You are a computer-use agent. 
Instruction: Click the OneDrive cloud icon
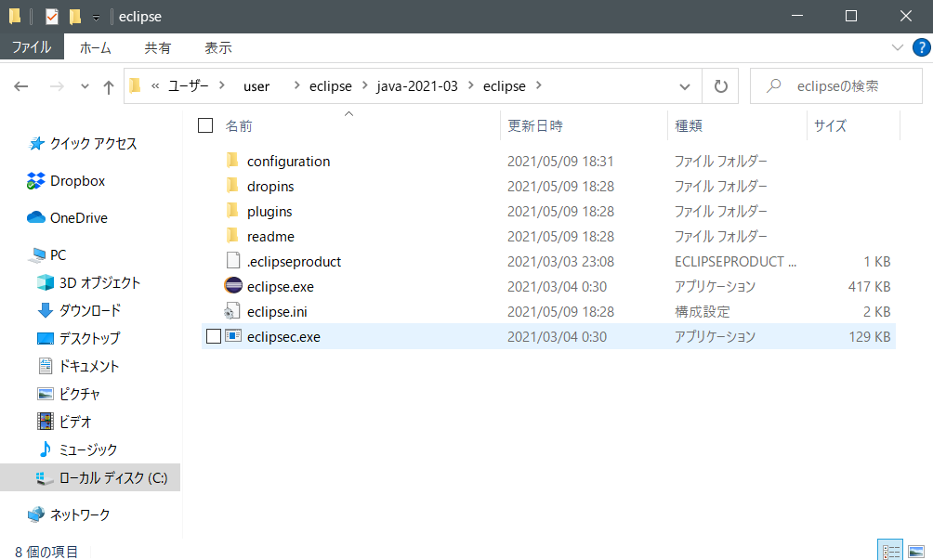coord(36,217)
